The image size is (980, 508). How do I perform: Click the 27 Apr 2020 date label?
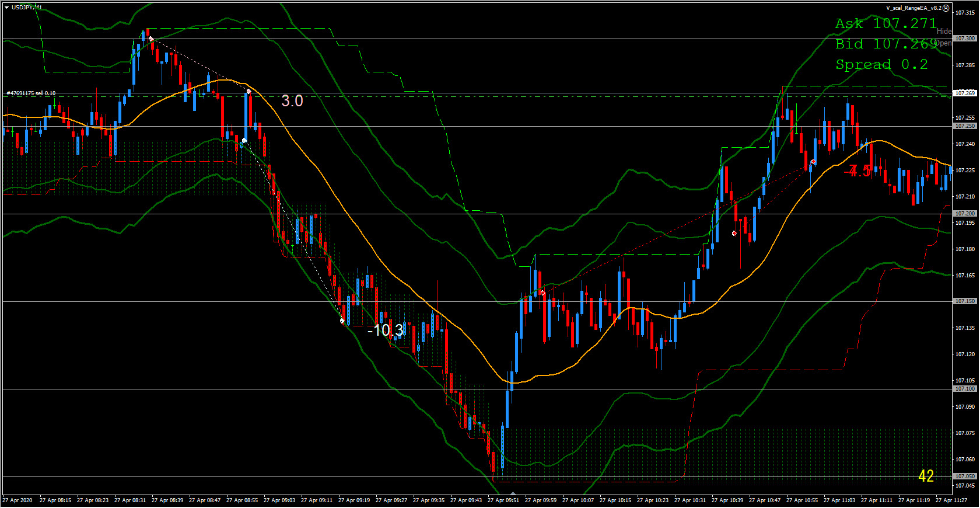17,500
